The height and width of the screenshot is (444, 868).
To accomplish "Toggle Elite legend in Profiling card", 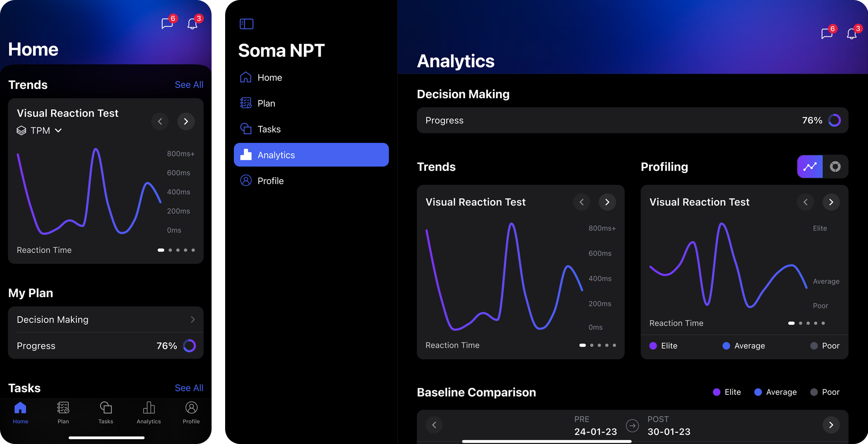I will (663, 346).
